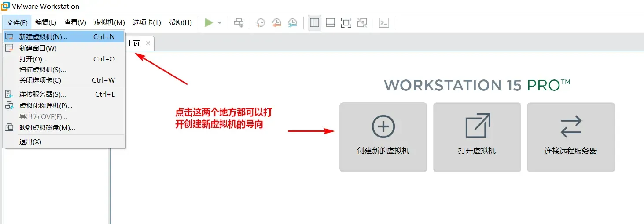Click the 打开虚拟机 tile
The image size is (644, 224).
click(x=477, y=137)
